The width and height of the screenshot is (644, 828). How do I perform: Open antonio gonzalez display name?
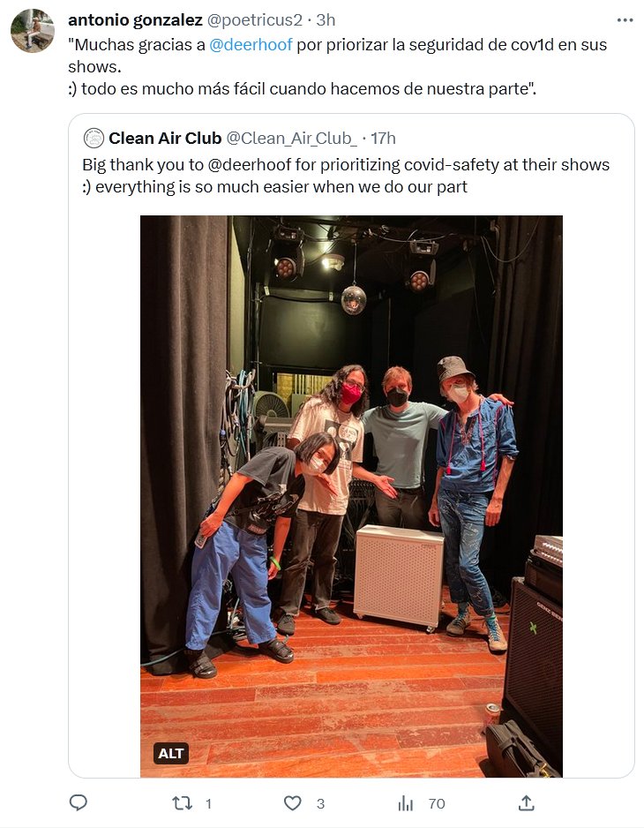pyautogui.click(x=135, y=20)
